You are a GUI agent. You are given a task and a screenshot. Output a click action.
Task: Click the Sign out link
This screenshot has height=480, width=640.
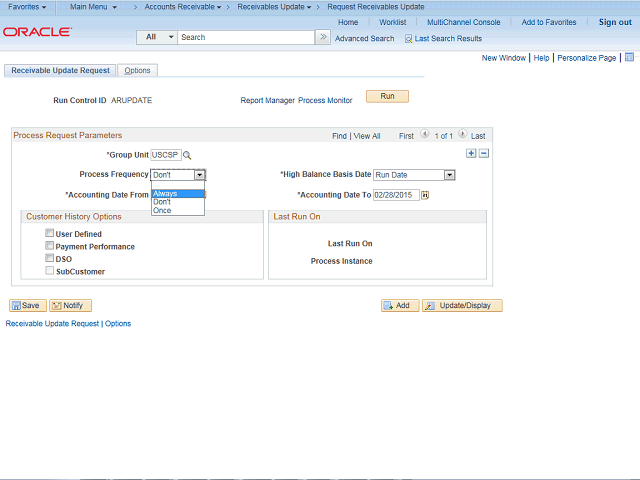(x=615, y=22)
